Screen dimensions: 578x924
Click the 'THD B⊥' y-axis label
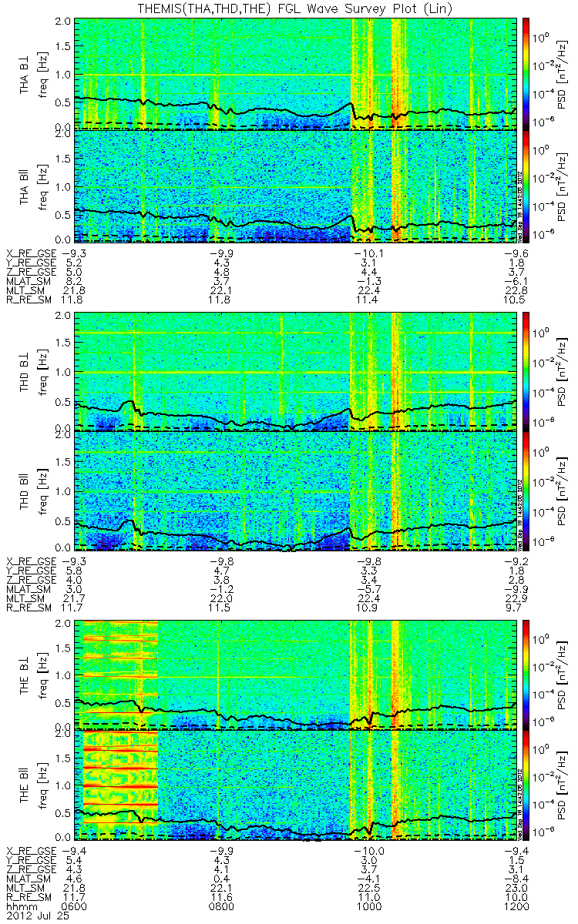[x=25, y=371]
